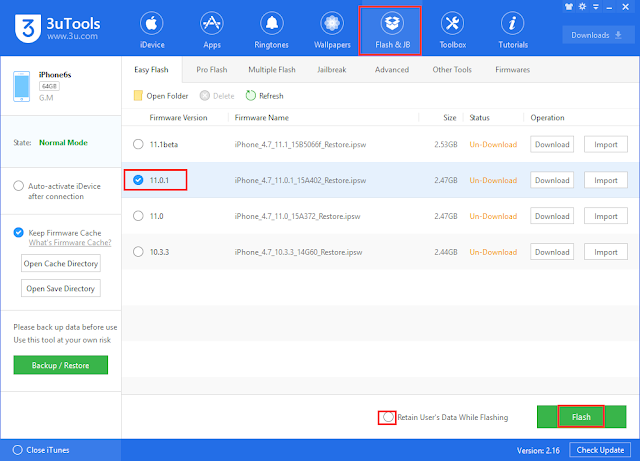Toggle the Close iTunes option
Screen dimensions: 640x461
(x=18, y=450)
